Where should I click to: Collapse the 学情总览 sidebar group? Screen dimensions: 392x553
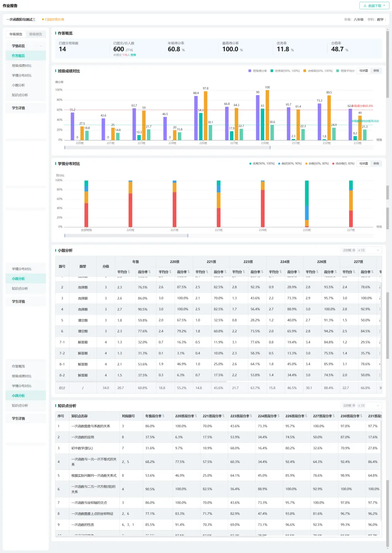(41, 46)
